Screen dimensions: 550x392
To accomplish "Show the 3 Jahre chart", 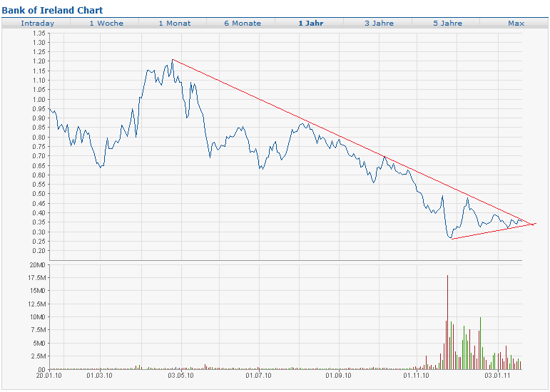I will (380, 24).
